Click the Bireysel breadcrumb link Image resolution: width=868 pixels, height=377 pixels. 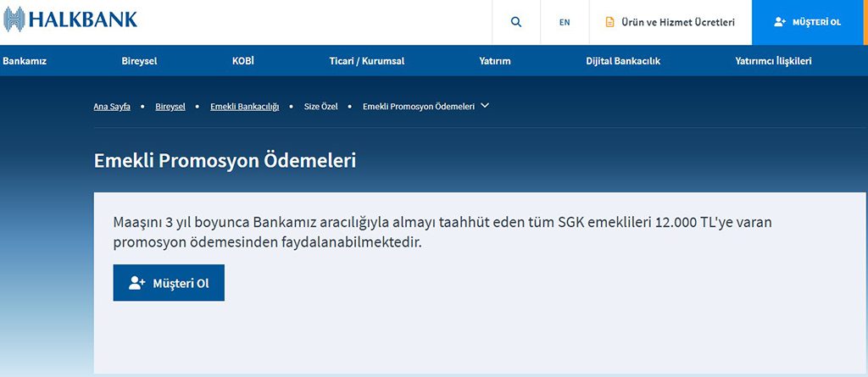[x=170, y=107]
